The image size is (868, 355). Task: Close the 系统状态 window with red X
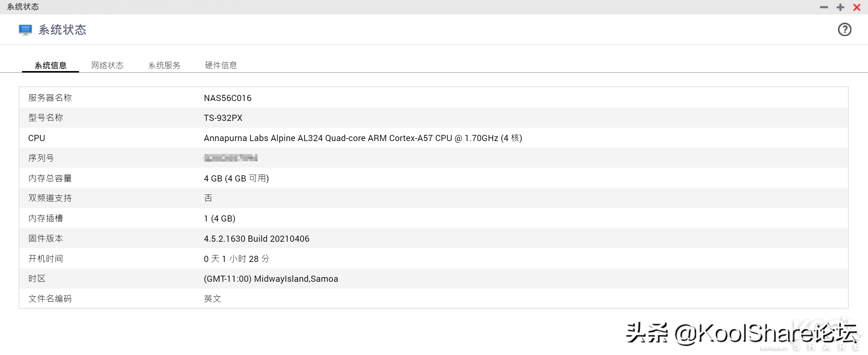857,7
